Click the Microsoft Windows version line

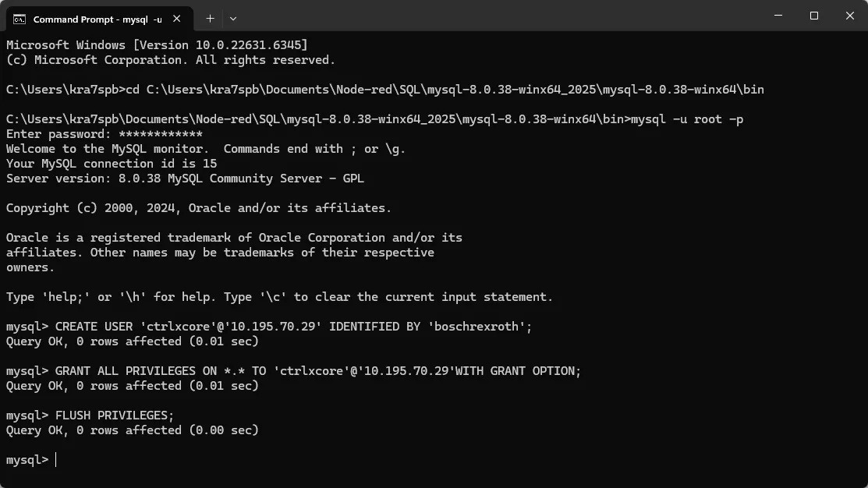(x=157, y=45)
